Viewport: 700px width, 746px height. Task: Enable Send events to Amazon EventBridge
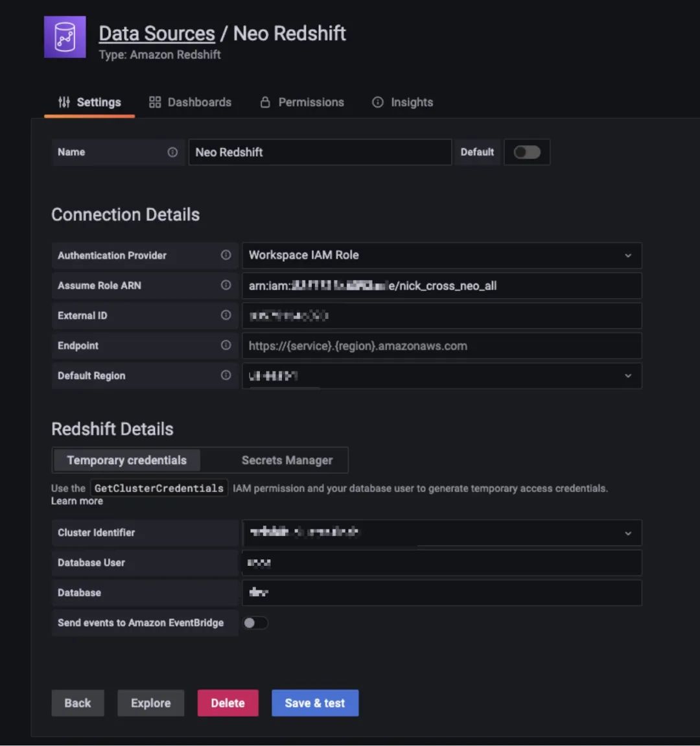point(255,623)
